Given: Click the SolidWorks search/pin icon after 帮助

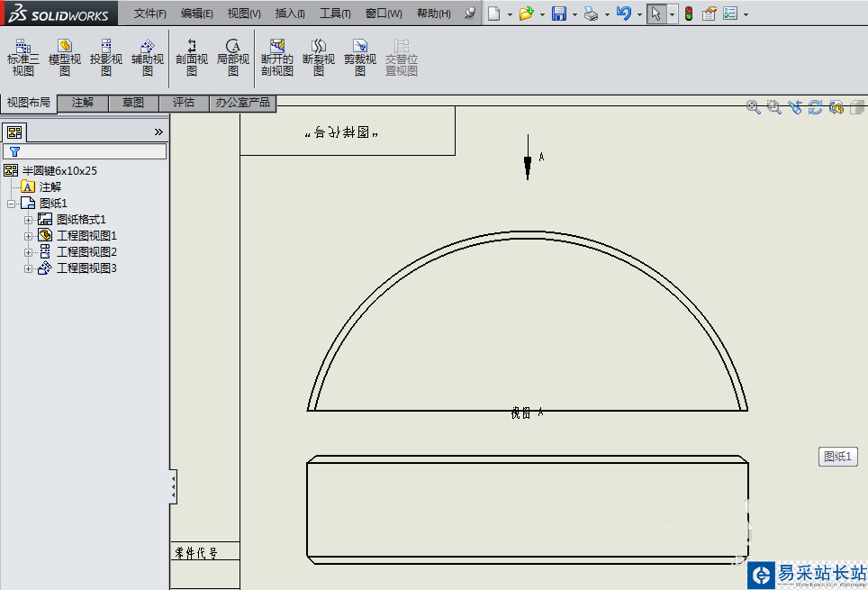Looking at the screenshot, I should [x=469, y=13].
